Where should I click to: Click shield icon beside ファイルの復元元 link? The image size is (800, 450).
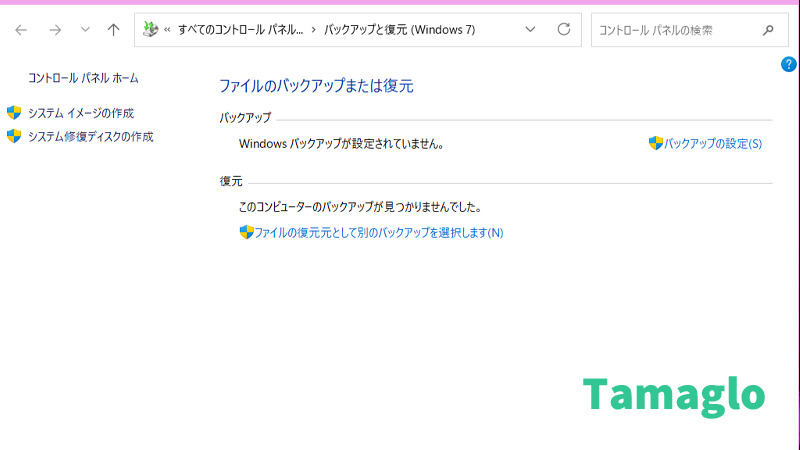[246, 232]
